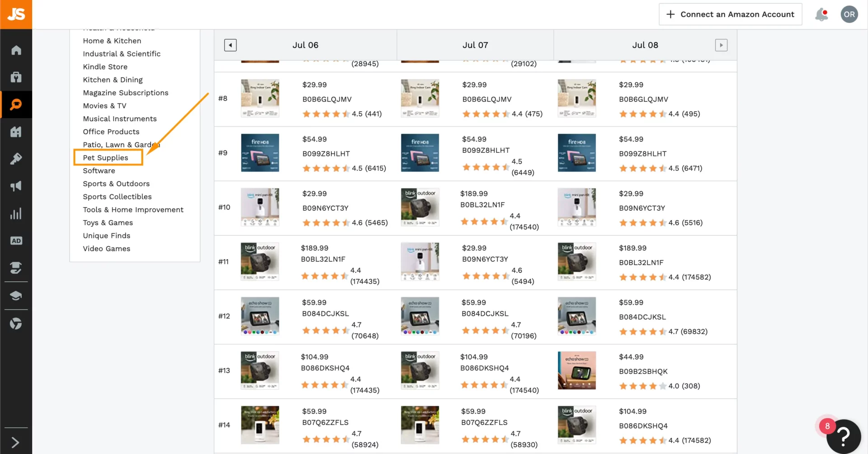Open rank #14 Ring camera thumbnail for Jul 06
Screen dimensions: 868x454
click(260, 425)
